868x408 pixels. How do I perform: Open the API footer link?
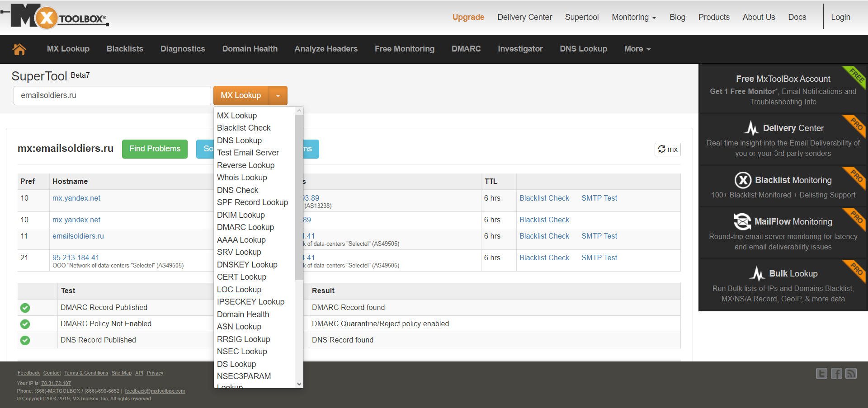pyautogui.click(x=139, y=373)
